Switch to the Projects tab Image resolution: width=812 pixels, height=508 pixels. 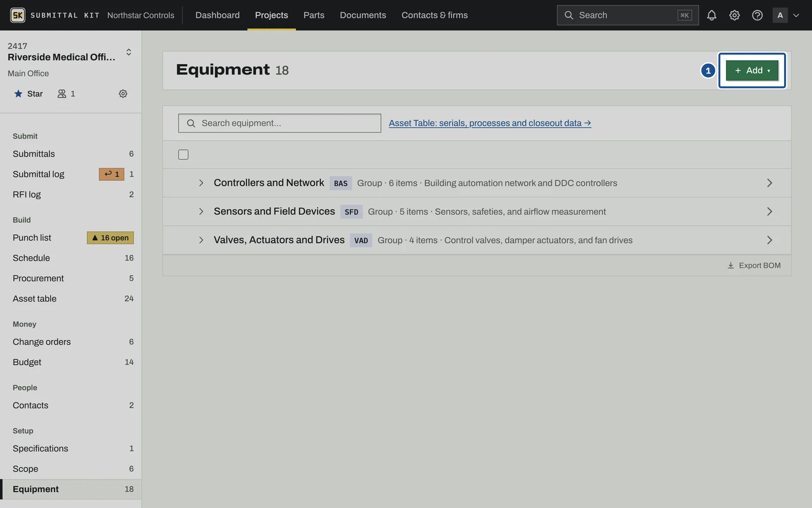(x=272, y=15)
